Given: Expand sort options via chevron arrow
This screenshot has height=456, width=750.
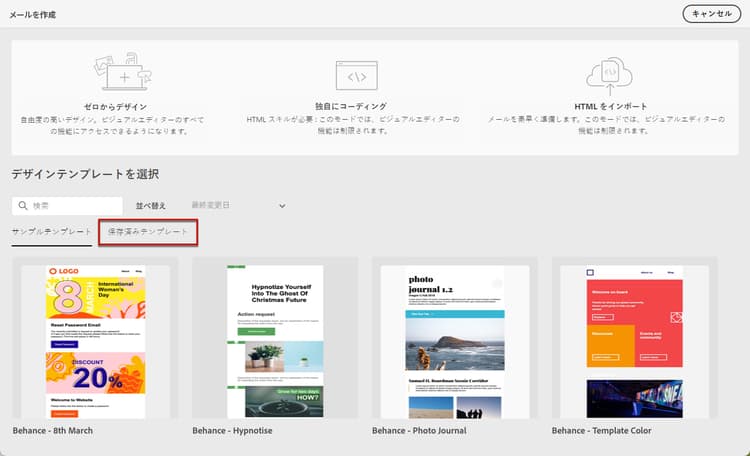Looking at the screenshot, I should 282,206.
